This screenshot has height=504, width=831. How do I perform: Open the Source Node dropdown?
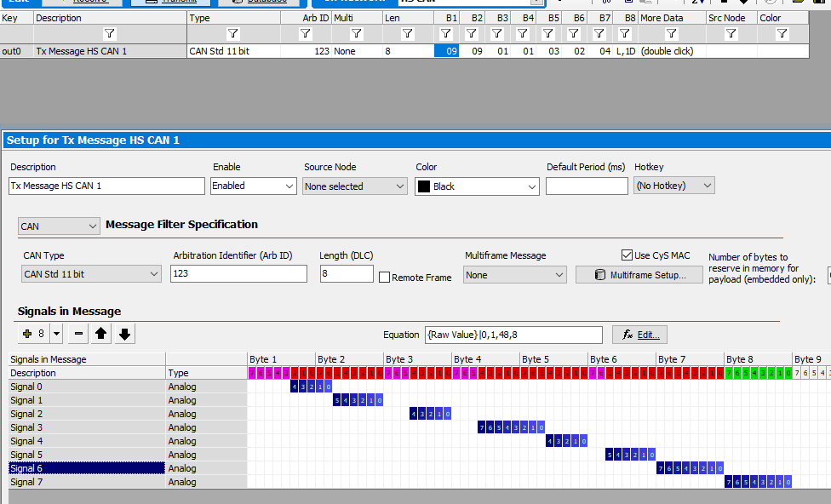[x=354, y=186]
